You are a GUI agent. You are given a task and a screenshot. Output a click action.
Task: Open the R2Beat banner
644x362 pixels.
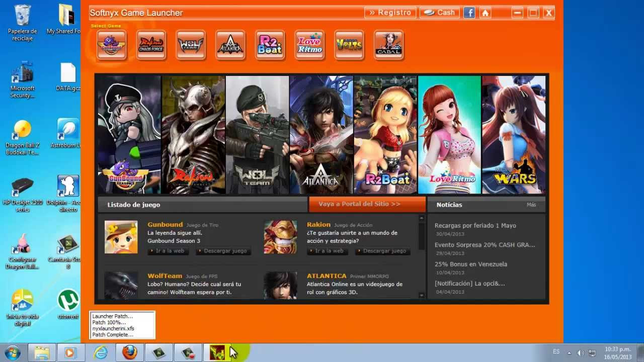(385, 134)
